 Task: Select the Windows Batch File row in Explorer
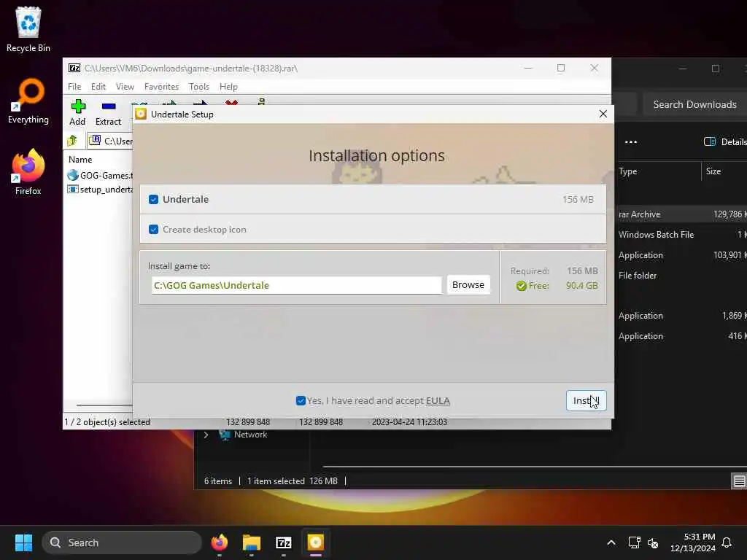pyautogui.click(x=681, y=235)
